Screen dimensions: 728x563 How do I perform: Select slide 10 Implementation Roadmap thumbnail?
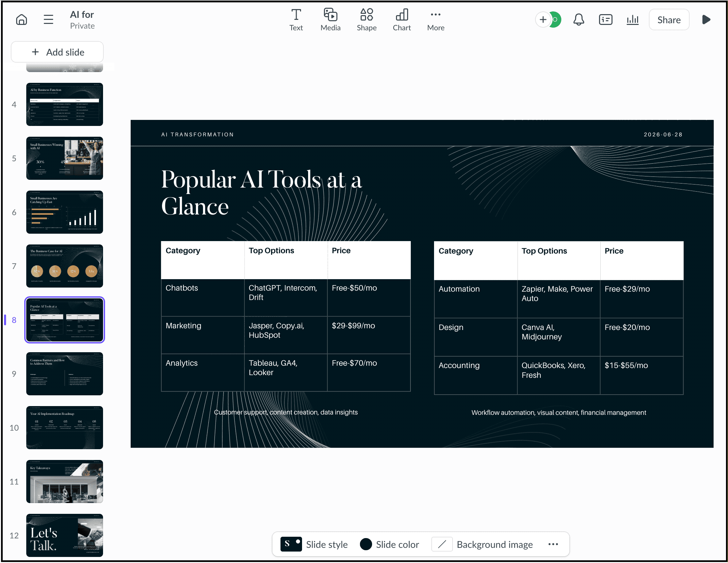tap(65, 428)
